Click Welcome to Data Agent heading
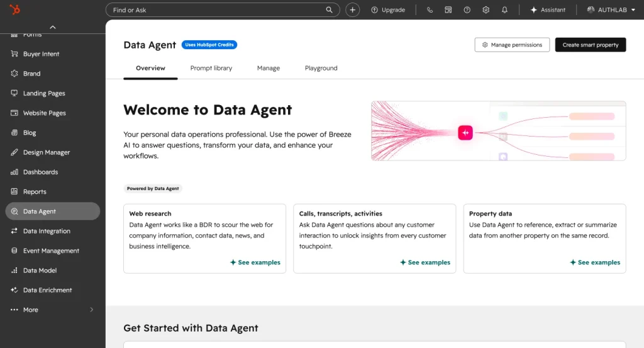The image size is (644, 348). (208, 110)
